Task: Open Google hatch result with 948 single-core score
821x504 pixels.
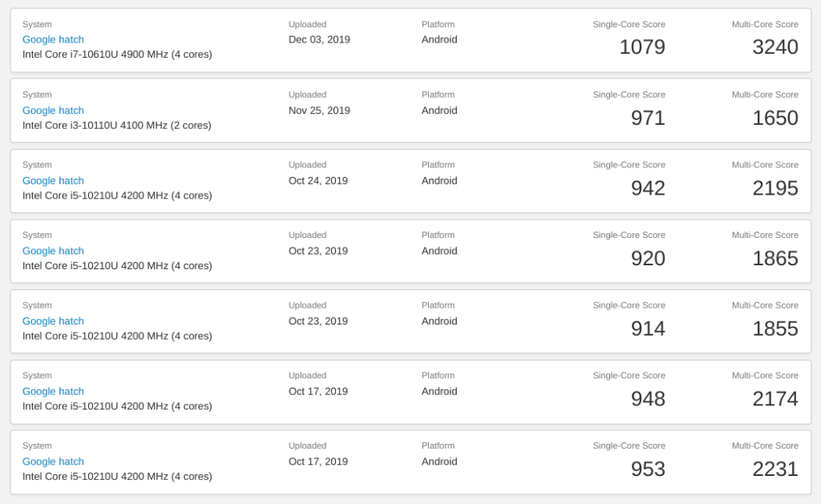Action: [53, 392]
